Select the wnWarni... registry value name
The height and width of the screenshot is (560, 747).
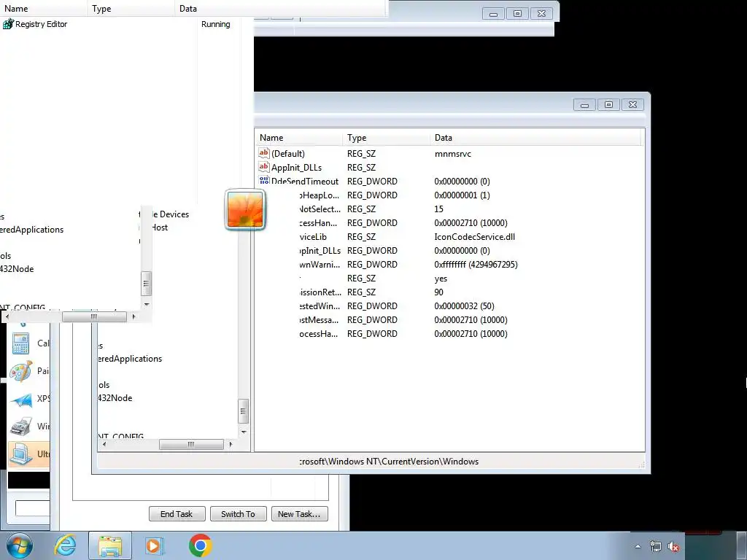(x=320, y=264)
